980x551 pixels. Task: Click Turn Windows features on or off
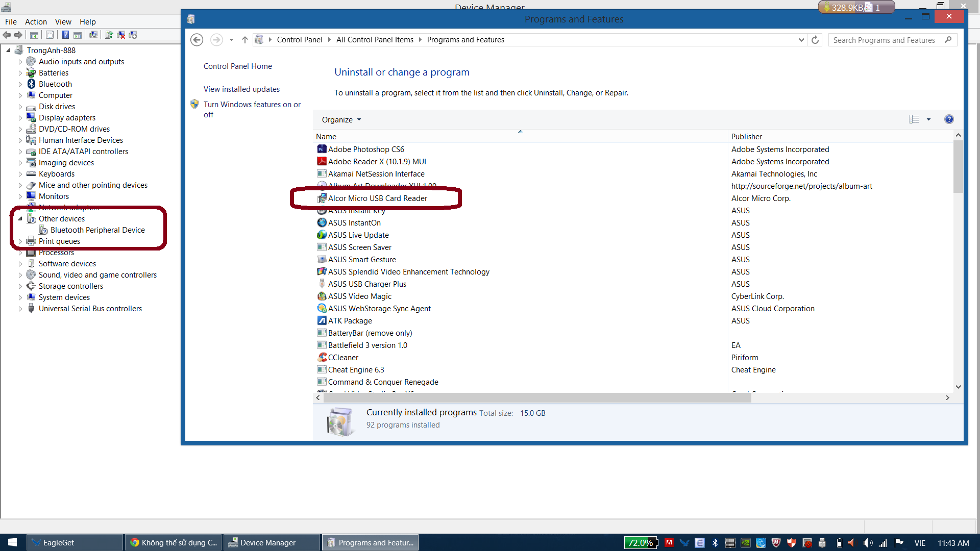pos(252,110)
